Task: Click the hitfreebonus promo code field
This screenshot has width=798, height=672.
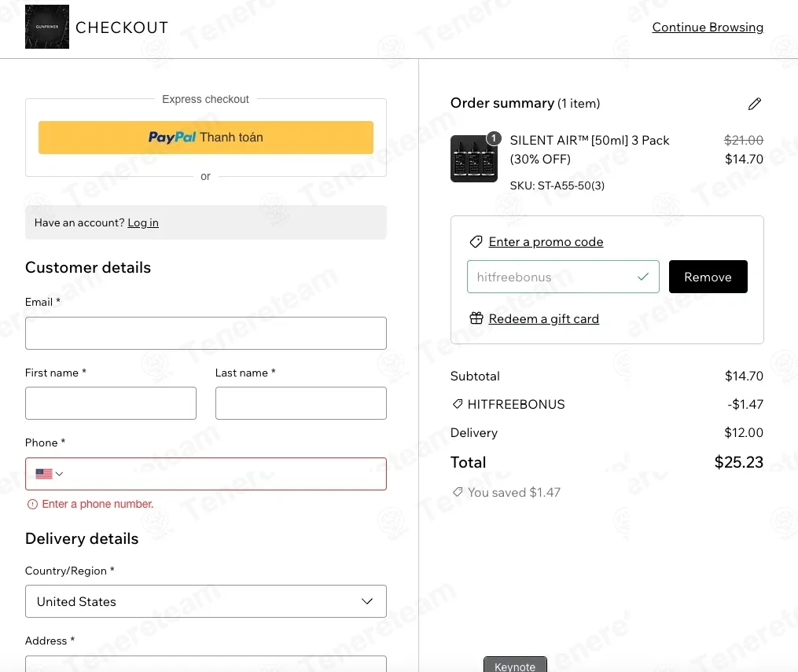Action: (x=563, y=277)
